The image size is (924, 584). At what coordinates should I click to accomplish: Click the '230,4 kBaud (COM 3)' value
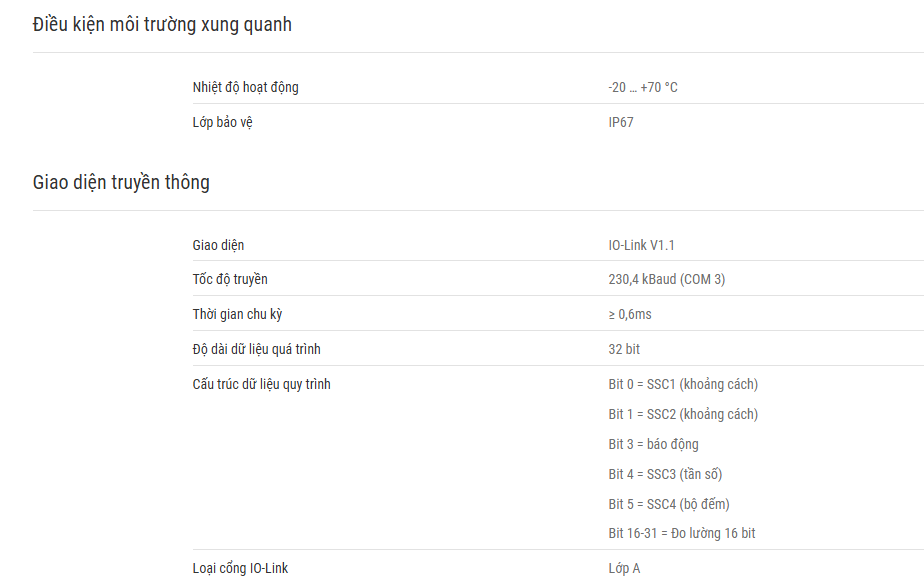666,279
